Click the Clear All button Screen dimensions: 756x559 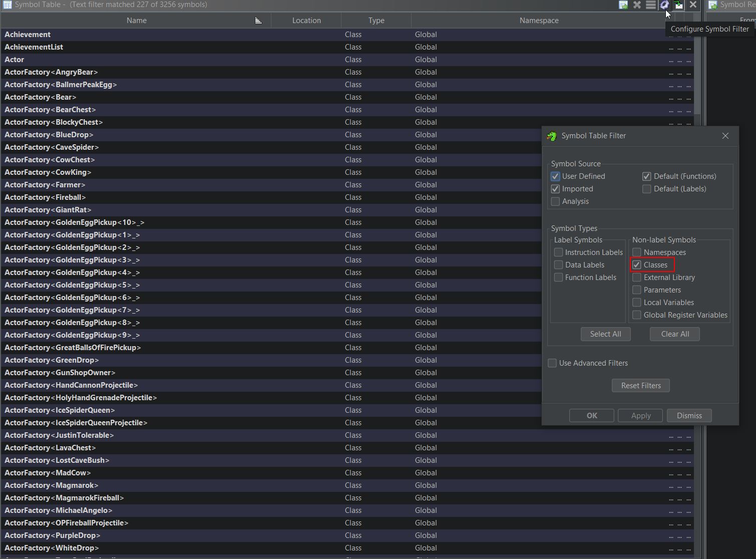click(x=675, y=334)
